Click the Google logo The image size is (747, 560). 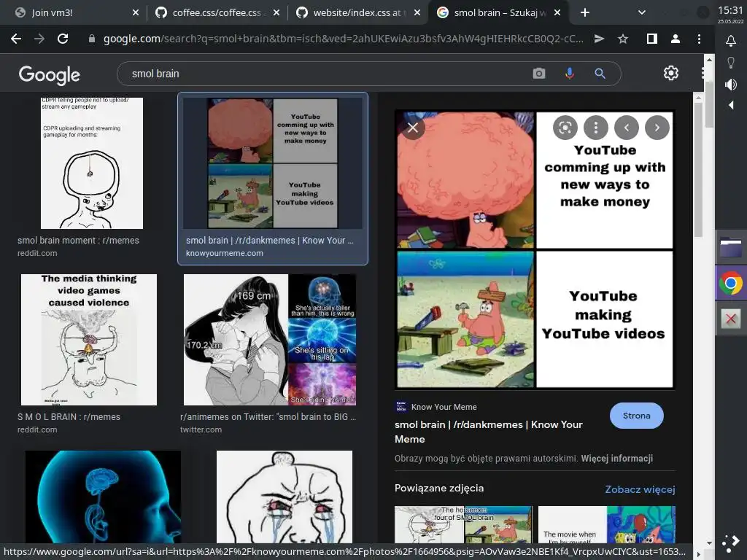[x=50, y=75]
